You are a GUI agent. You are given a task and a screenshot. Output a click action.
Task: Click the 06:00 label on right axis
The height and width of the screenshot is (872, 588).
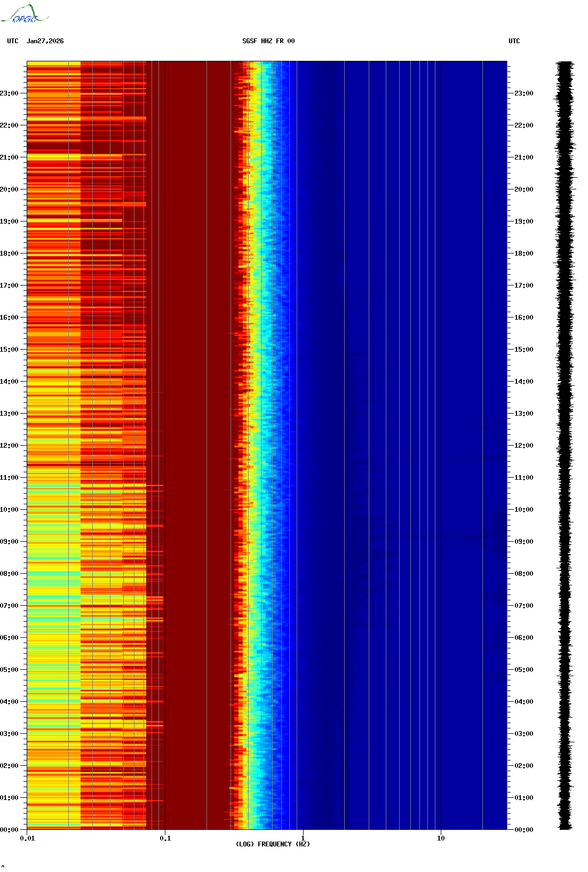click(x=523, y=638)
